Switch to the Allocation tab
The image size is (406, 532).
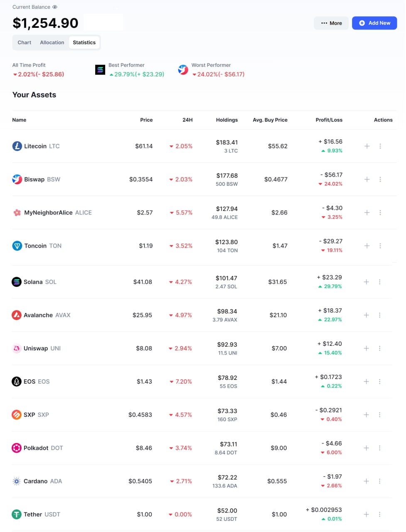[52, 42]
